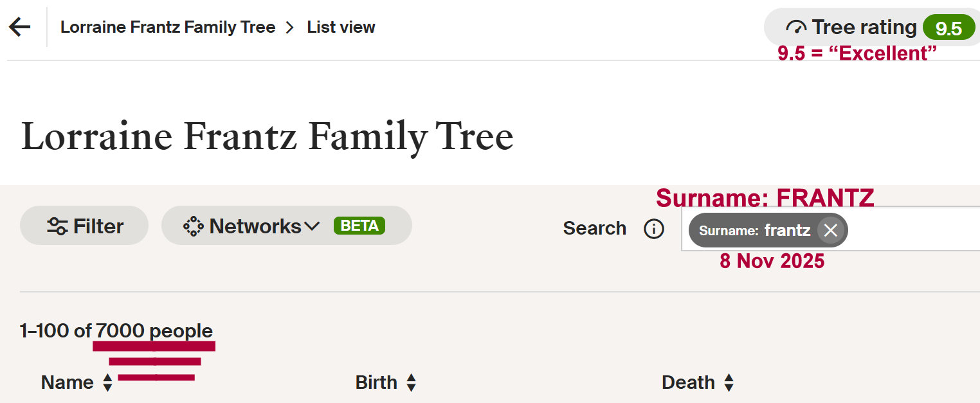980x403 pixels.
Task: Click the Birth column header
Action: (x=376, y=382)
